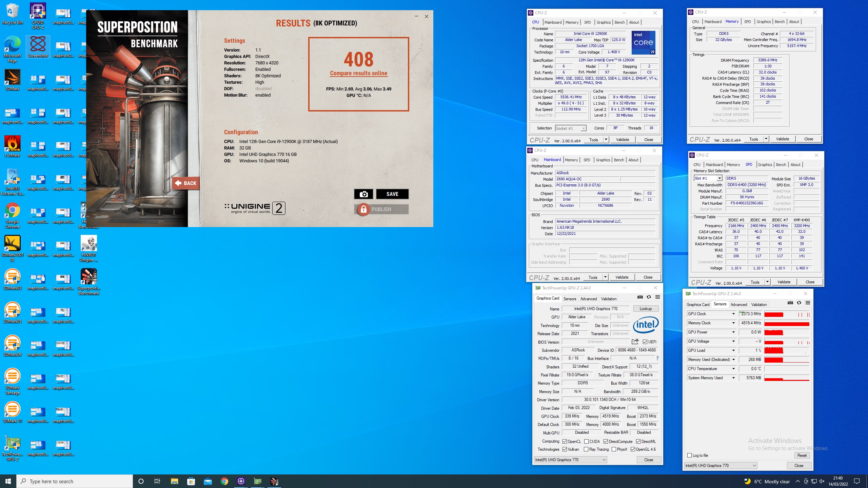The image size is (868, 488).
Task: Open Graphics tab in CPU-Z Memory window
Action: (764, 22)
